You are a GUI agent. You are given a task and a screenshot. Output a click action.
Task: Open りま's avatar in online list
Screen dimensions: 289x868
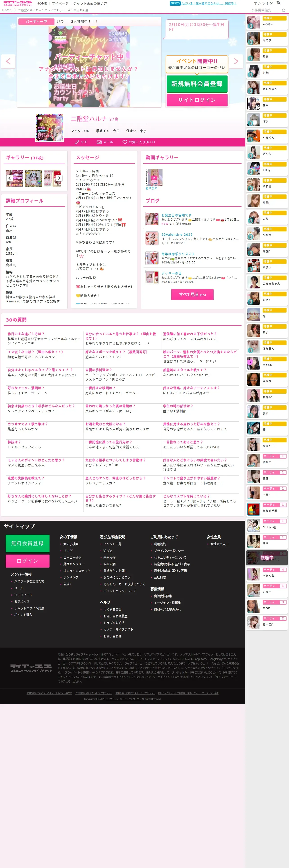(x=254, y=55)
